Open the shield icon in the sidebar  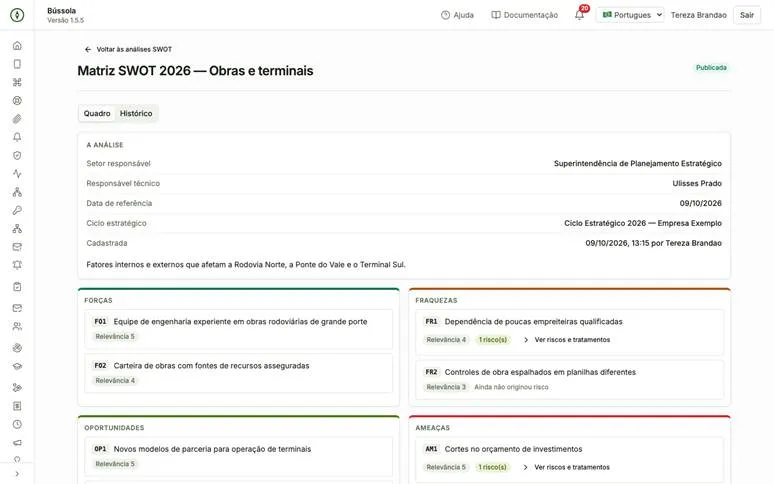tap(17, 155)
